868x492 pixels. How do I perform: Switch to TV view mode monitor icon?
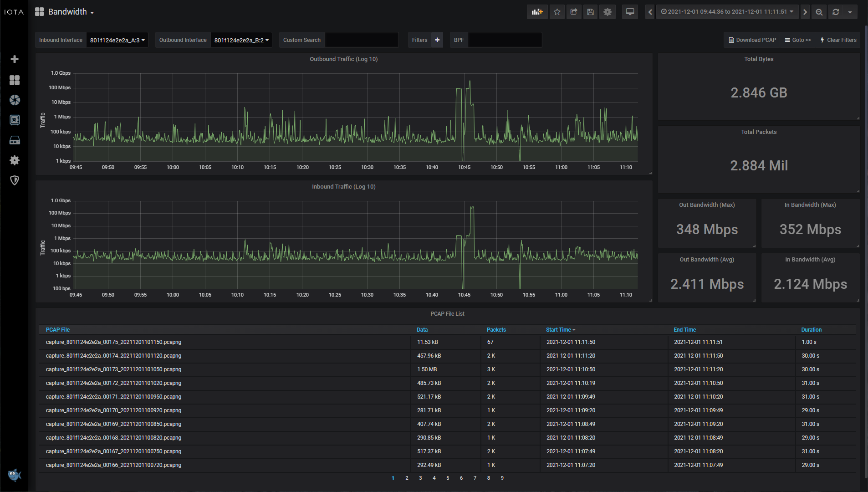[x=630, y=12]
